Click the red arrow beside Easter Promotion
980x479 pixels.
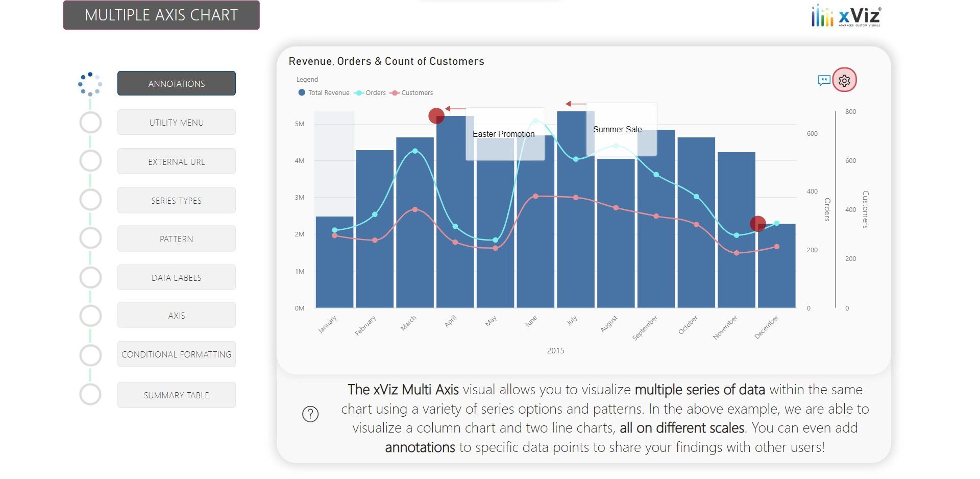(x=456, y=109)
